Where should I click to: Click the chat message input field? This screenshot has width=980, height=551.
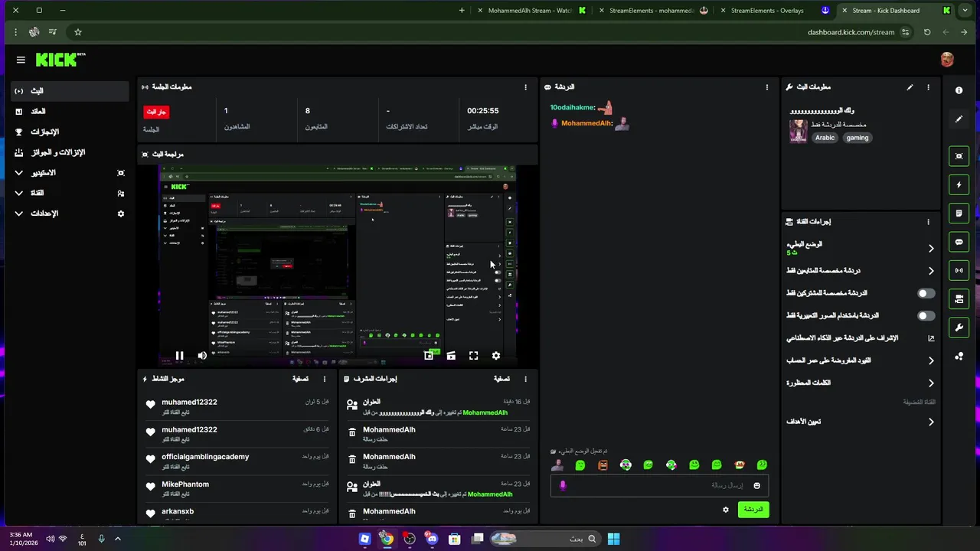(659, 485)
